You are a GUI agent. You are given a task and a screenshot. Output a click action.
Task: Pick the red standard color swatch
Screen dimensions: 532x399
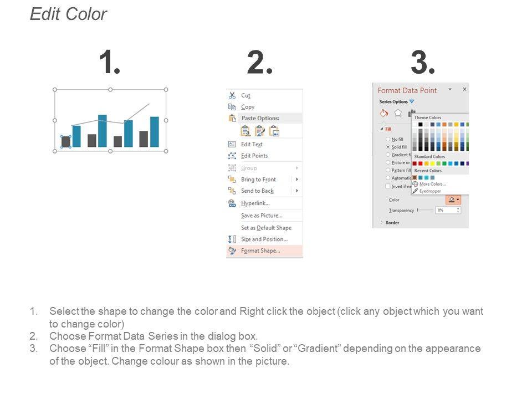421,163
